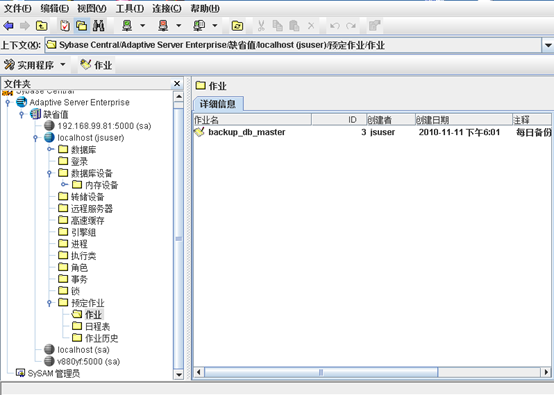Click the scissors cut icon
The width and height of the screenshot is (554, 395).
pos(261,26)
